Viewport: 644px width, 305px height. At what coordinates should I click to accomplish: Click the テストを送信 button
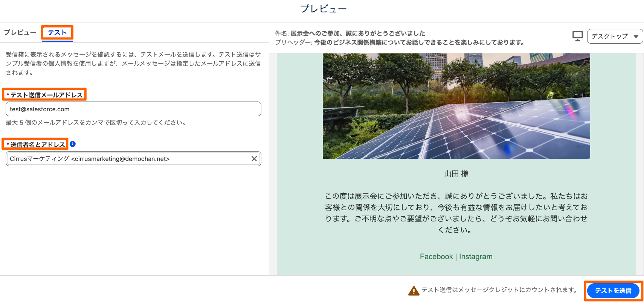point(613,291)
